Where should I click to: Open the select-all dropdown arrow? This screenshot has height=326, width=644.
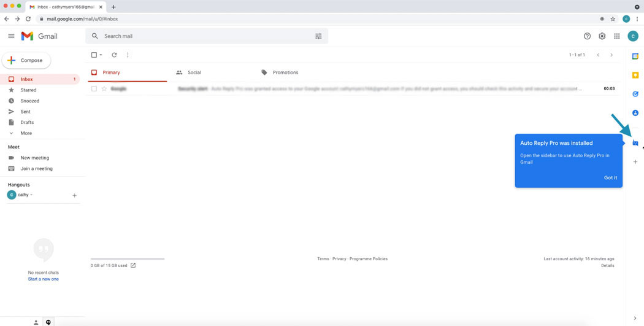101,55
